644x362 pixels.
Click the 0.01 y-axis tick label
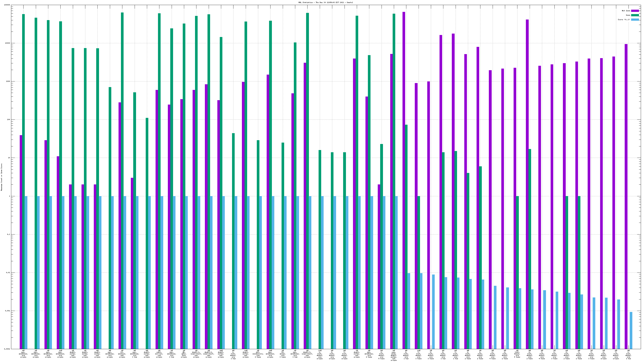click(8, 273)
